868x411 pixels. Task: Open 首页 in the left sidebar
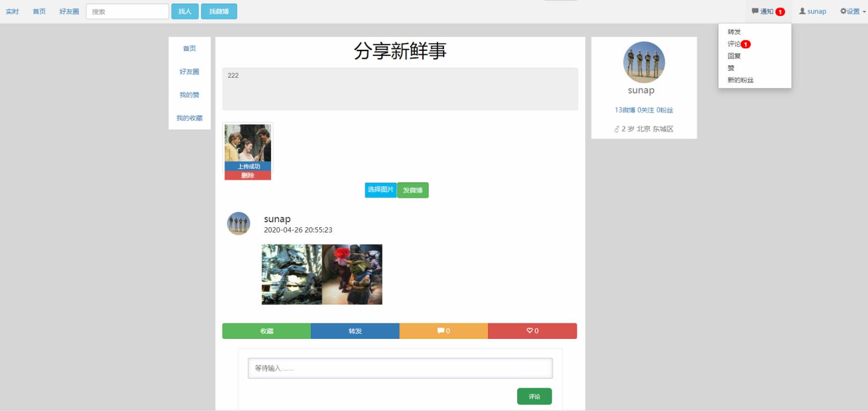click(189, 48)
